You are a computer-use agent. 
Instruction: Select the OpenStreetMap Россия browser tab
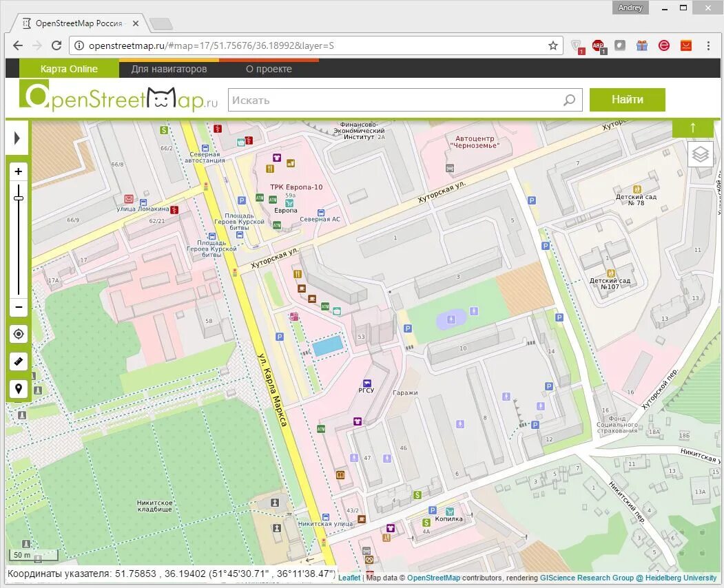tap(79, 23)
